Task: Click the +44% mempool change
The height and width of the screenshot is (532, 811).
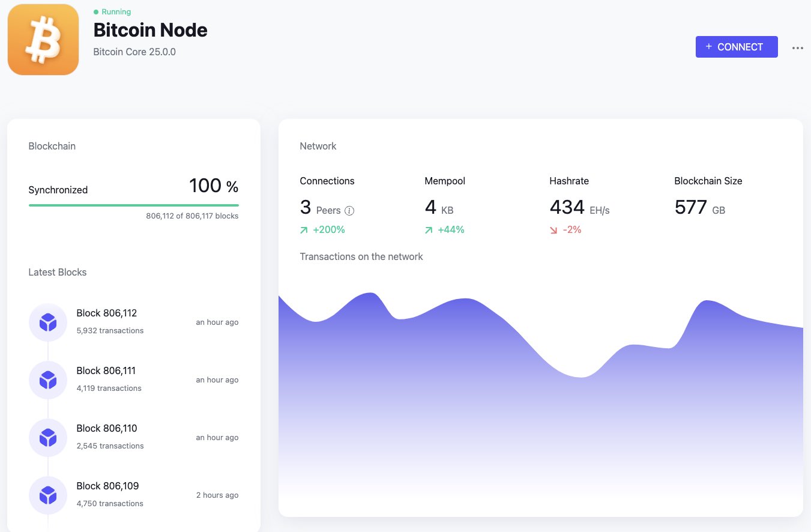Action: tap(451, 230)
